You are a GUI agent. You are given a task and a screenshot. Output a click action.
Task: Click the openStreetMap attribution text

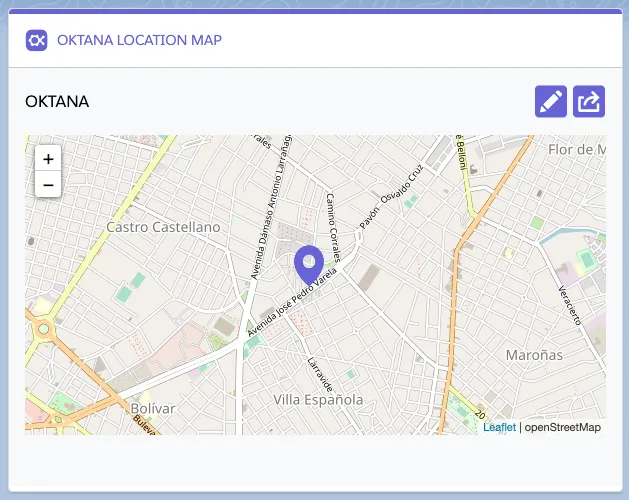click(562, 427)
